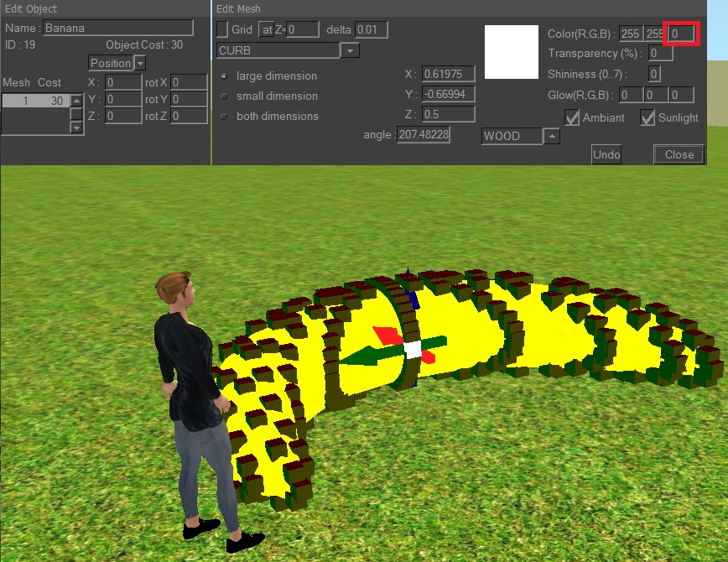Screen dimensions: 728x562
Task: Click the angle field showing 207.48228
Action: (x=424, y=135)
